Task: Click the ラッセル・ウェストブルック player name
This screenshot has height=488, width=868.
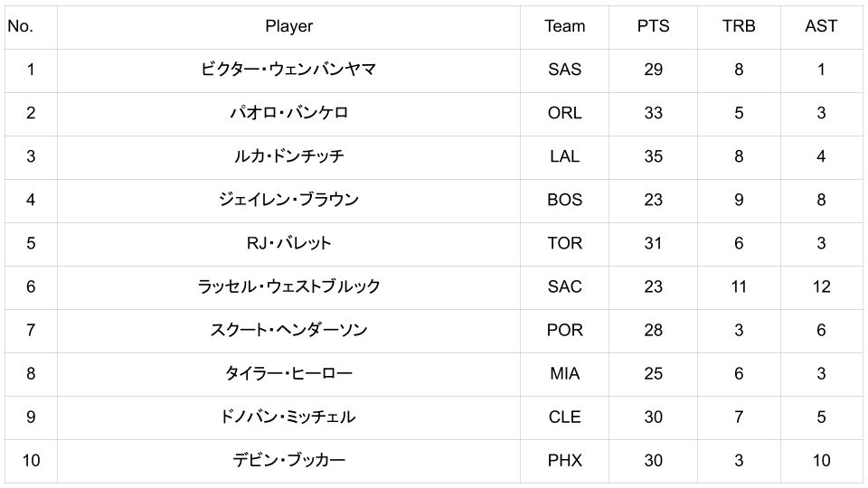Action: [288, 286]
